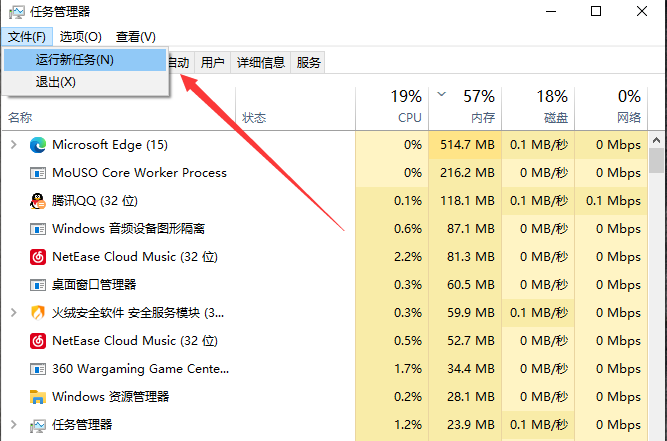Expand the 任务管理器 process group

pos(14,424)
